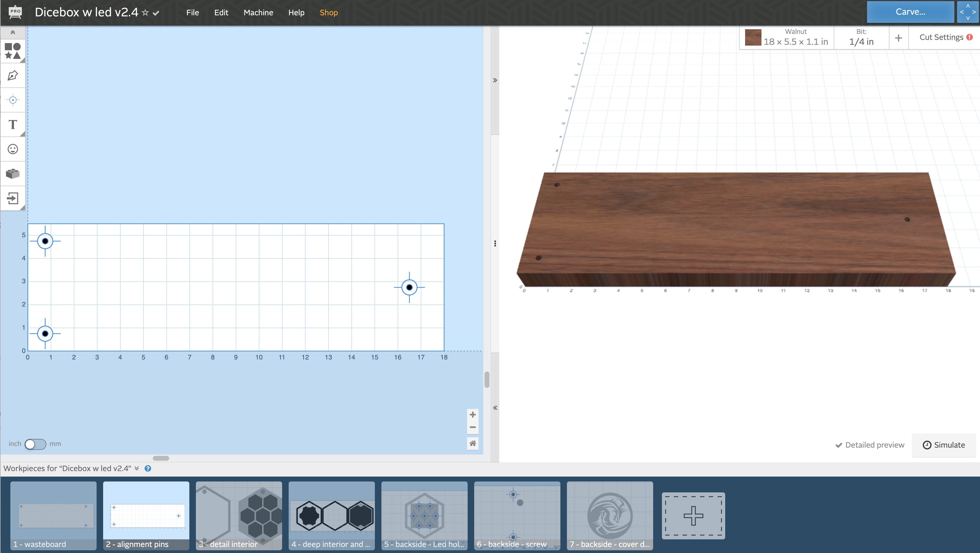Select the Text tool
The image size is (980, 553).
click(13, 124)
